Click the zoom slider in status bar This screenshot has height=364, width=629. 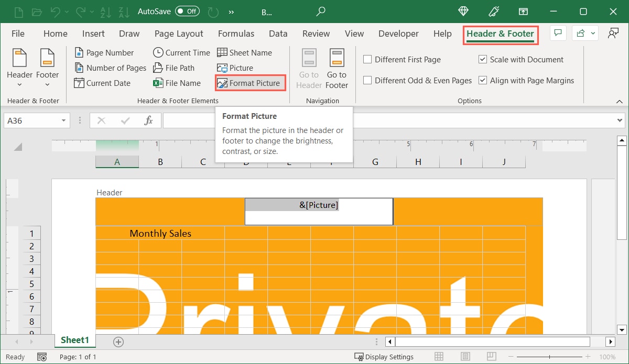click(549, 357)
